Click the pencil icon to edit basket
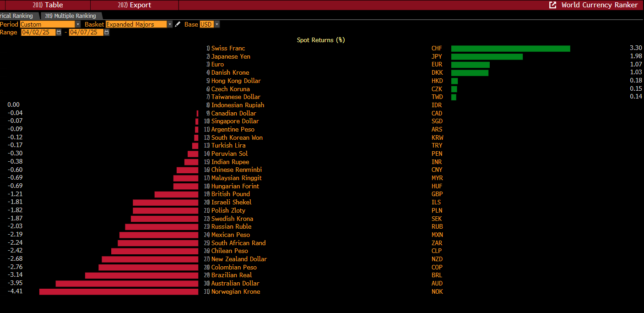644x313 pixels. pos(178,24)
